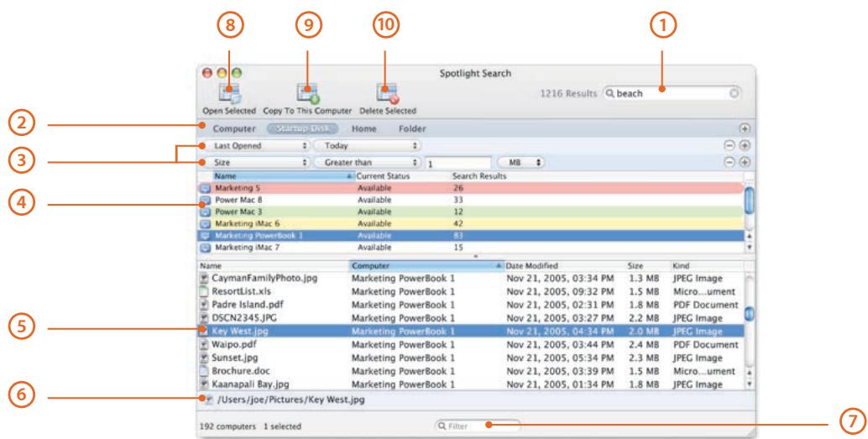The width and height of the screenshot is (868, 439).
Task: Select the Key West.jpg file row
Action: point(472,332)
